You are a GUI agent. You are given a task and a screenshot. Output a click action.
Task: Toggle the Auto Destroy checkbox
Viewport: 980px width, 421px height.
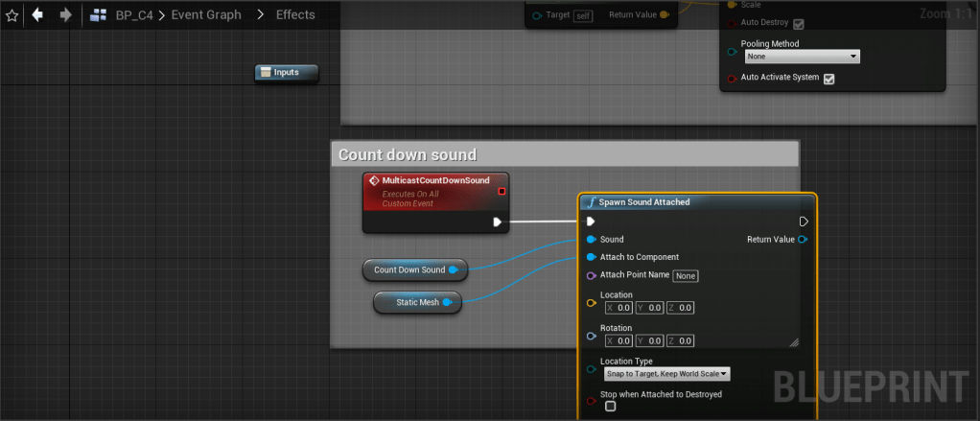(x=799, y=24)
